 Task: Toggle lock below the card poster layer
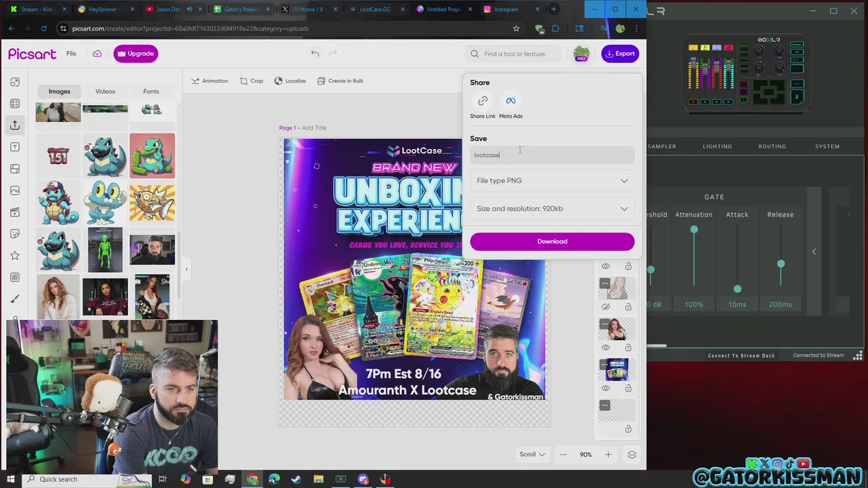(628, 388)
